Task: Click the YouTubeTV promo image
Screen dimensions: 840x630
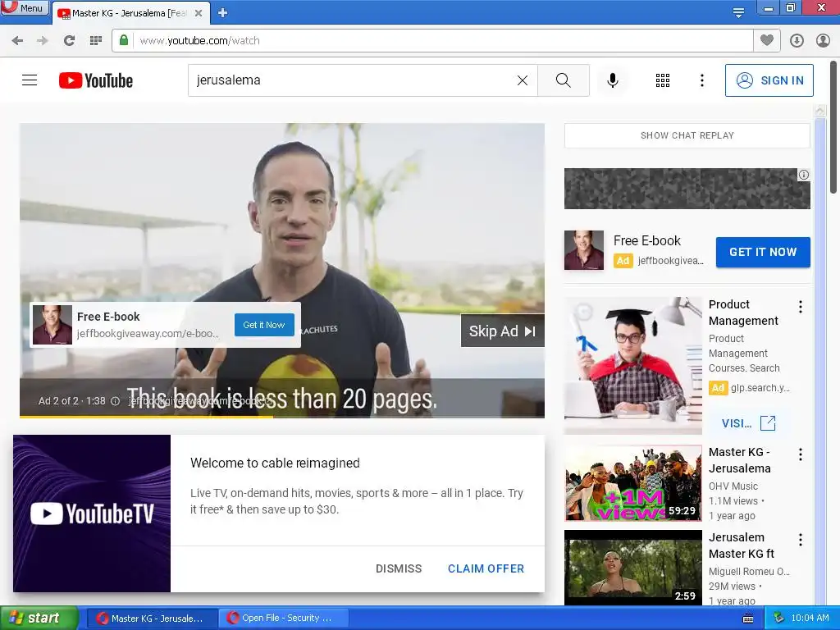Action: click(92, 514)
